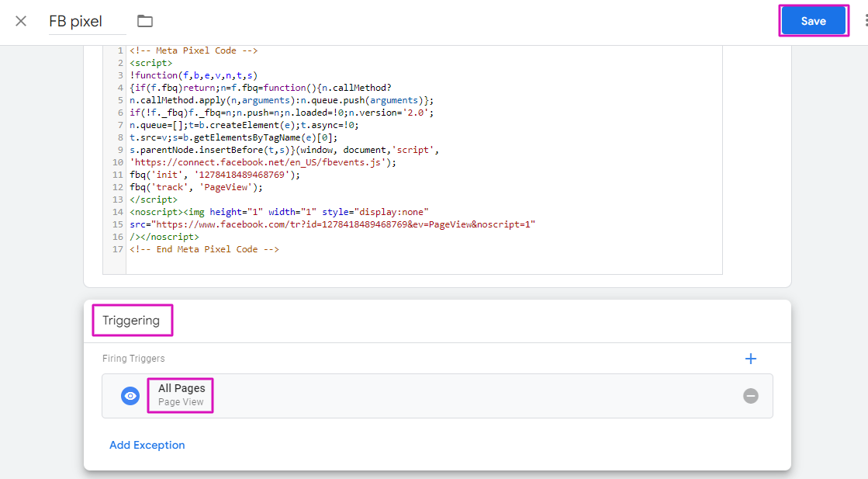Click the End Meta Pixel Code comment

click(204, 250)
